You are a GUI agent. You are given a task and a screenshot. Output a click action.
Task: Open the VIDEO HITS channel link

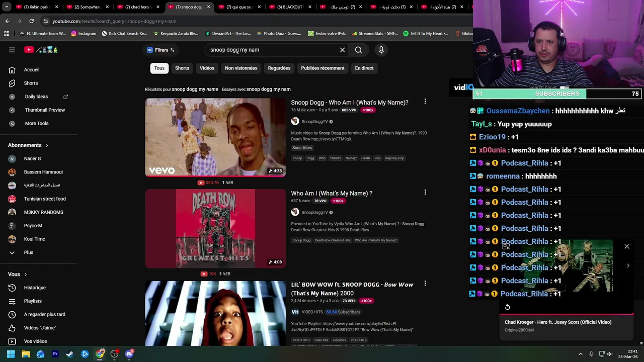coord(312,312)
